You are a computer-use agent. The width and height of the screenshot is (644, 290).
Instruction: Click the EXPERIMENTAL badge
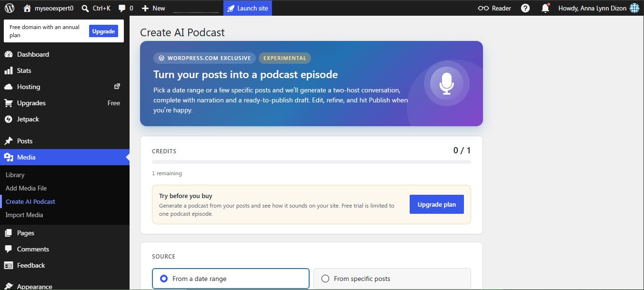(x=285, y=58)
